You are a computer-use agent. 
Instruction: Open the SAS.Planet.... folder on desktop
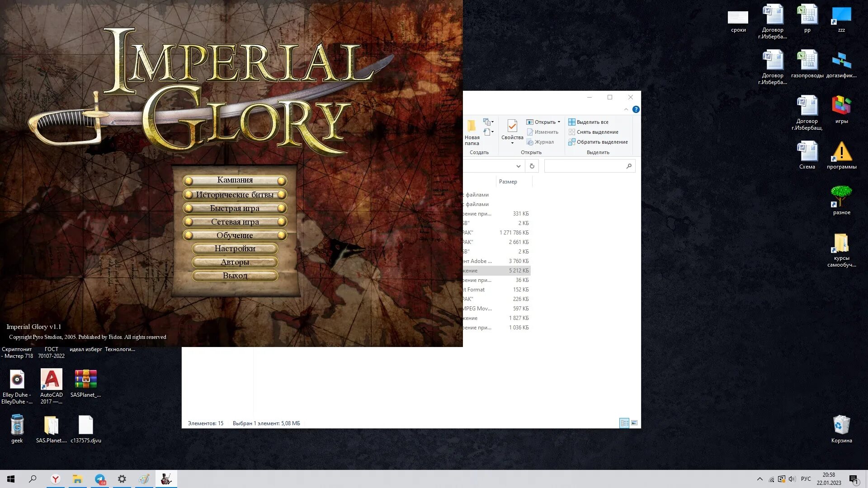click(51, 429)
